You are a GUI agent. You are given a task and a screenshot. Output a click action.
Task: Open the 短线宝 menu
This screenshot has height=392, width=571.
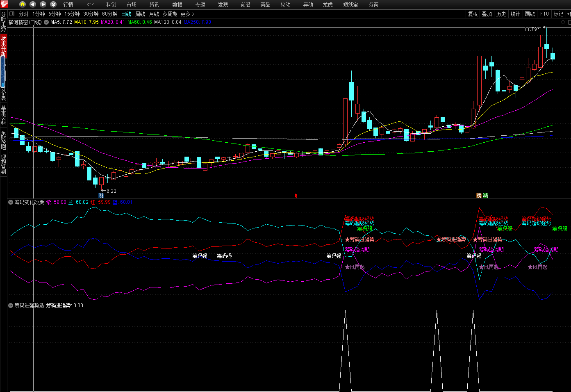(350, 5)
